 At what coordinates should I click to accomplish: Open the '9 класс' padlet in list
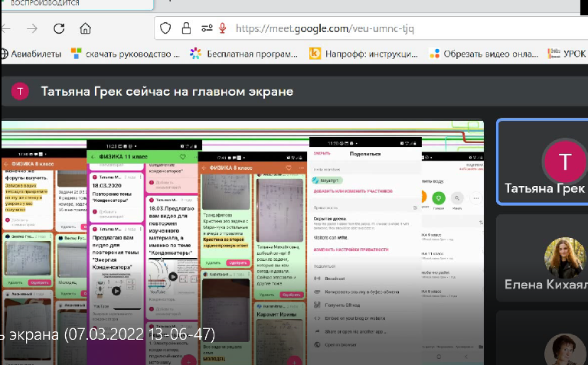(x=452, y=237)
